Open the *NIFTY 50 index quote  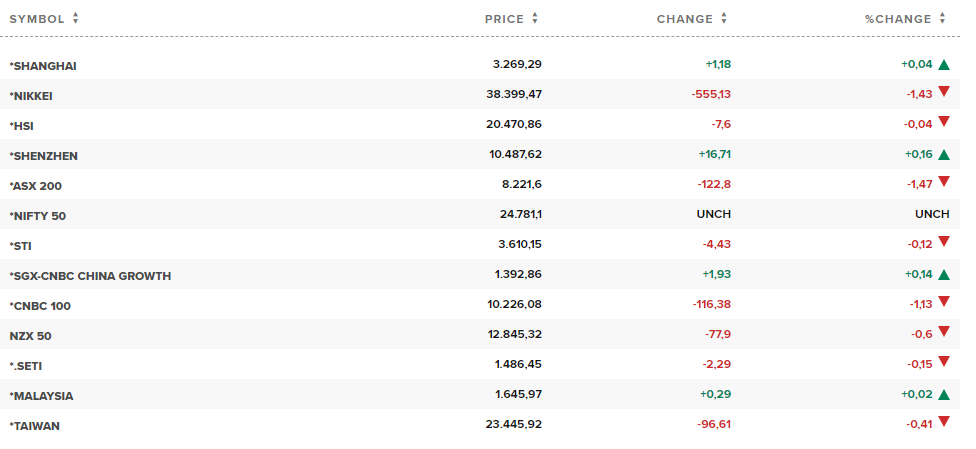point(38,216)
